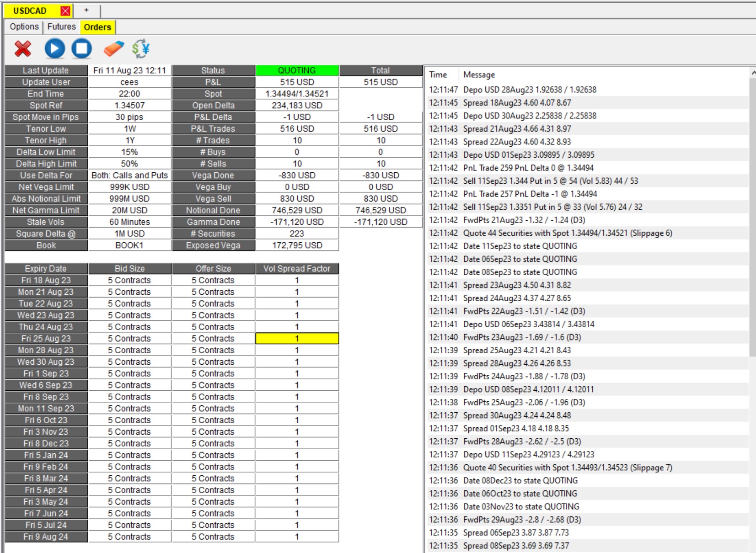
Task: Click the dollar-yen currency exchange icon
Action: point(141,48)
